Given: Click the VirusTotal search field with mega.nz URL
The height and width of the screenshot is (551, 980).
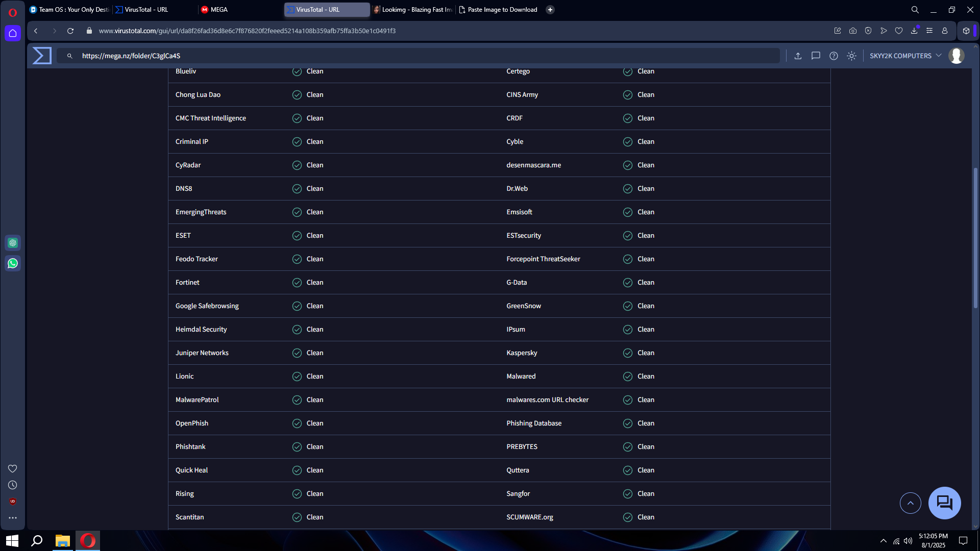Looking at the screenshot, I should coord(419,56).
